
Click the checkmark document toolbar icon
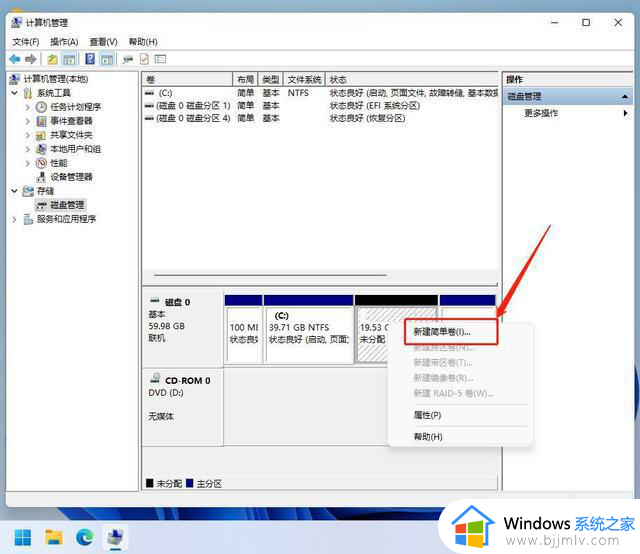click(144, 59)
